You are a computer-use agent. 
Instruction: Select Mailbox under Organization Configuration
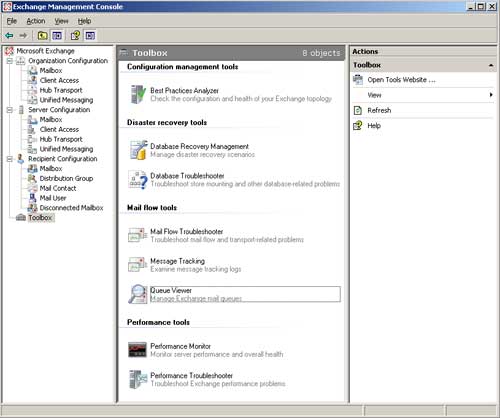(51, 70)
